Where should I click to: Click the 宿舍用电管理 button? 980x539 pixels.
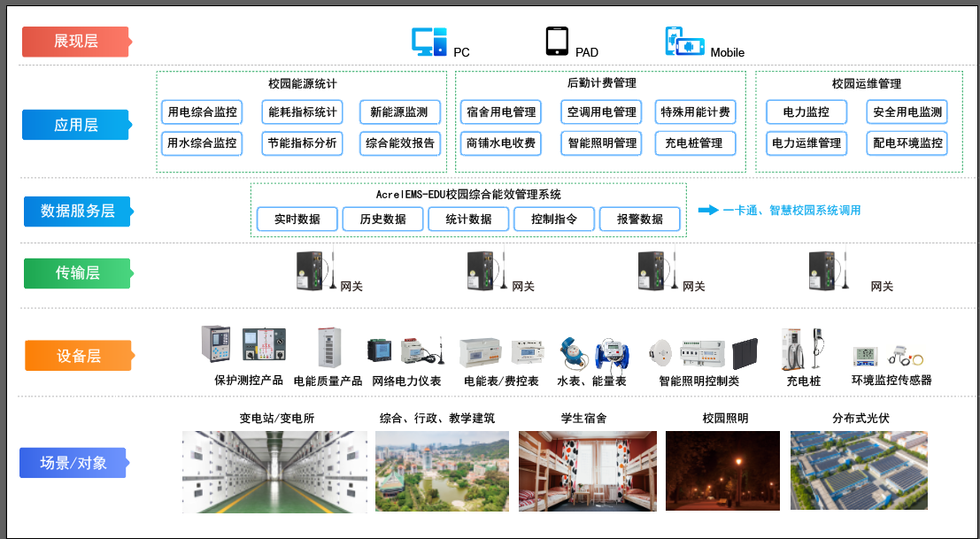[501, 112]
